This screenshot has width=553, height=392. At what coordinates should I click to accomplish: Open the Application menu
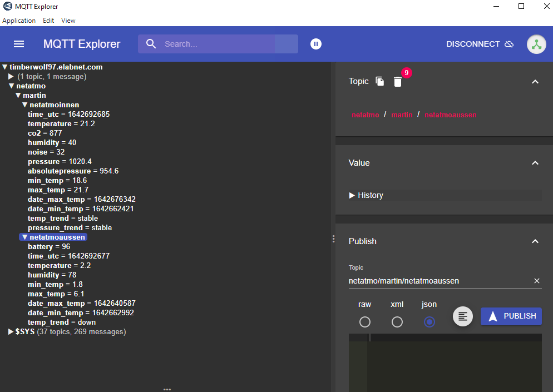[19, 21]
